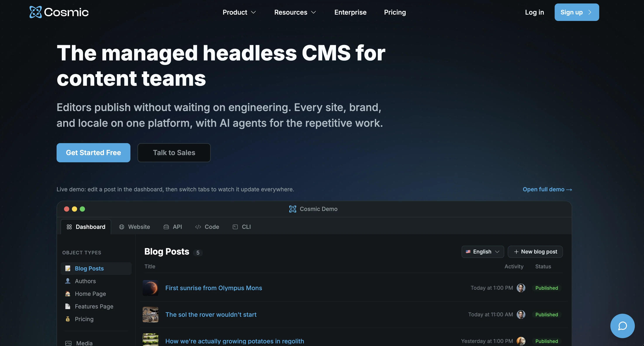Create a New blog post
This screenshot has width=644, height=346.
tap(535, 252)
